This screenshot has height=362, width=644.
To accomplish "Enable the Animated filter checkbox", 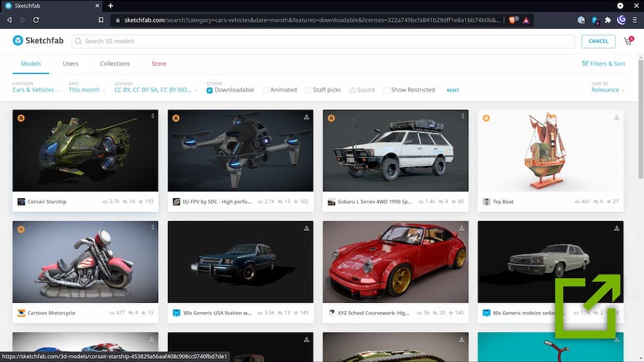I will point(265,90).
